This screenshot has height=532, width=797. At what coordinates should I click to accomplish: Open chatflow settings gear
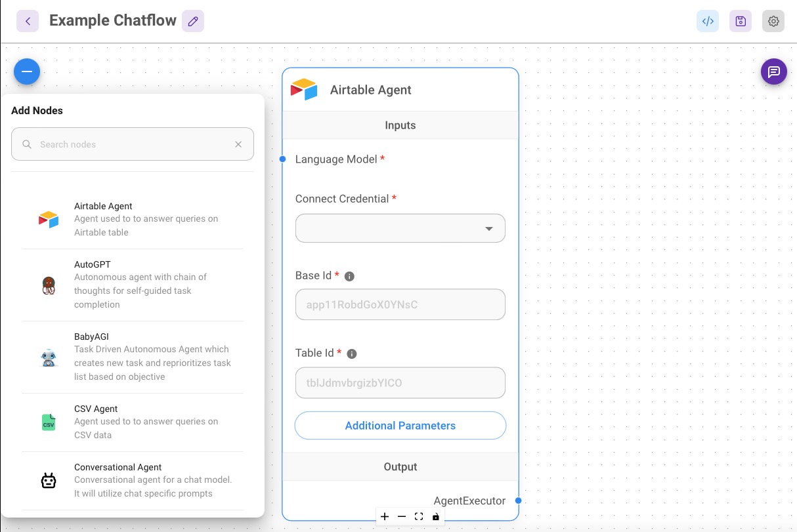tap(773, 21)
